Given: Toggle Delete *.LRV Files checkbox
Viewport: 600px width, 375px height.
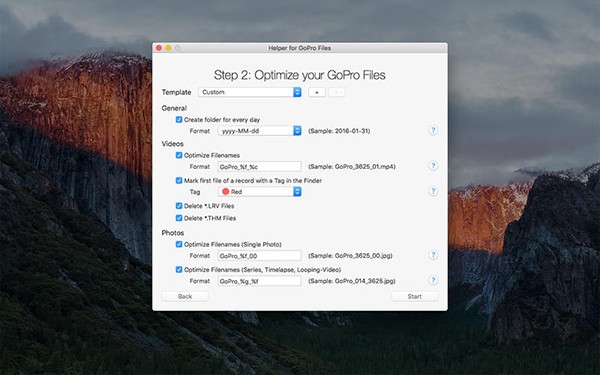Looking at the screenshot, I should click(x=179, y=206).
